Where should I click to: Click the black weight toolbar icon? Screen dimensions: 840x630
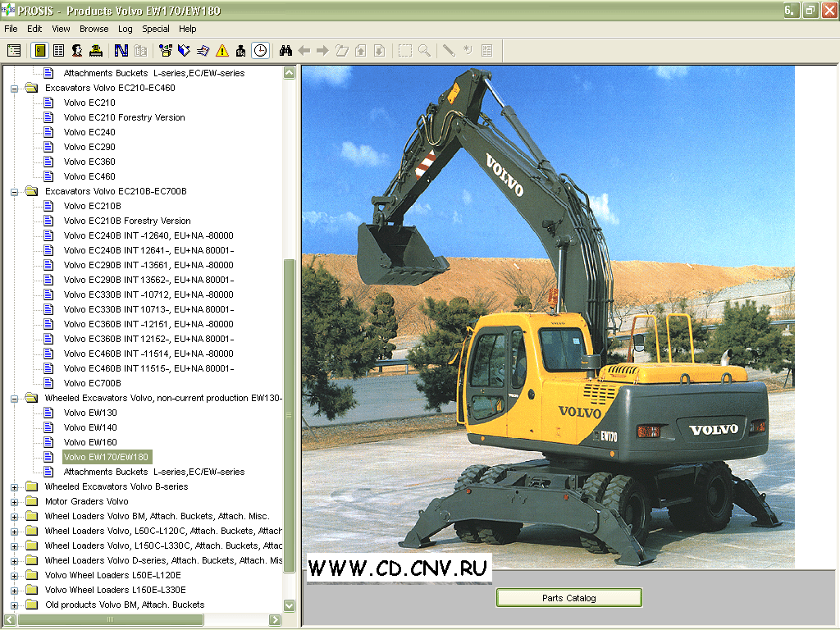(240, 51)
